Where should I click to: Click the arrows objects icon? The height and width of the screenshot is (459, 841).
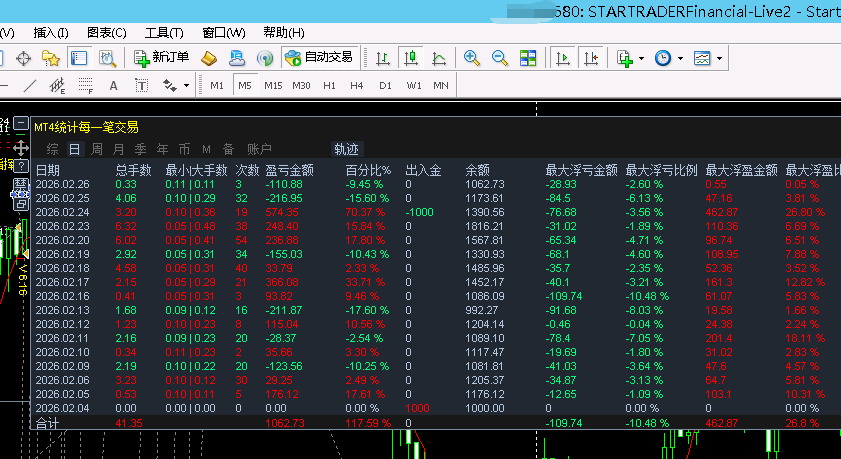point(169,85)
